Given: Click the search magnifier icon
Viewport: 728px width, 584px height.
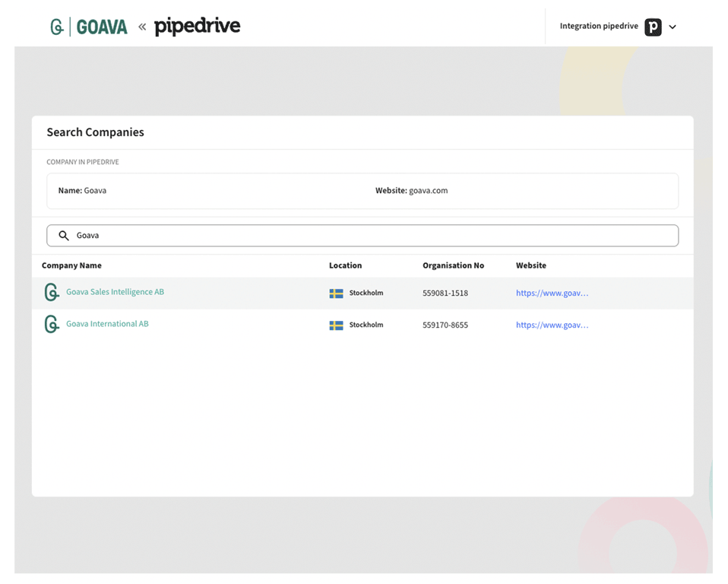Looking at the screenshot, I should (x=64, y=236).
